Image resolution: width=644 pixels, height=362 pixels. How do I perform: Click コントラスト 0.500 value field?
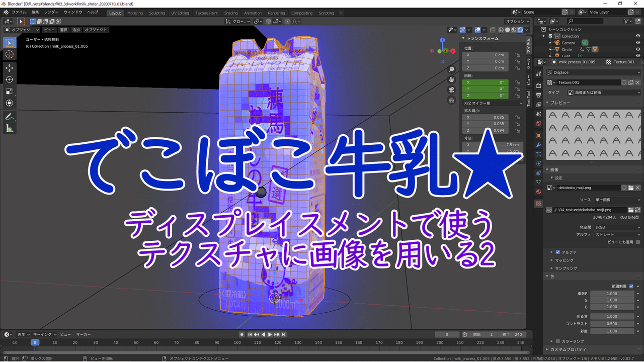point(612,324)
